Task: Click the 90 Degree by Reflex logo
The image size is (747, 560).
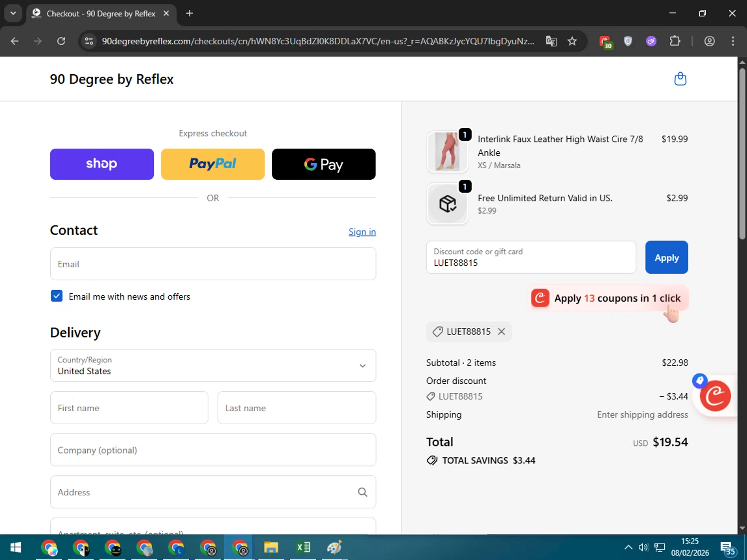Action: (x=112, y=79)
